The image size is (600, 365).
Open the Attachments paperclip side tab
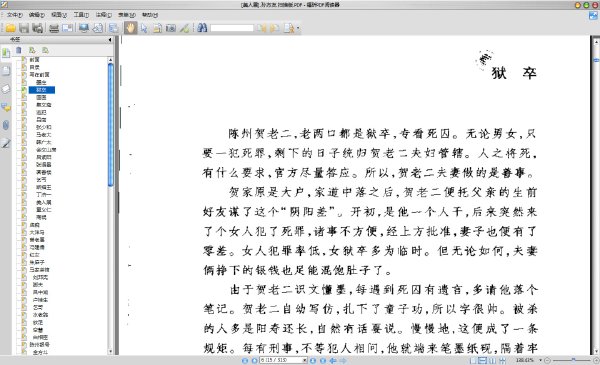6,125
